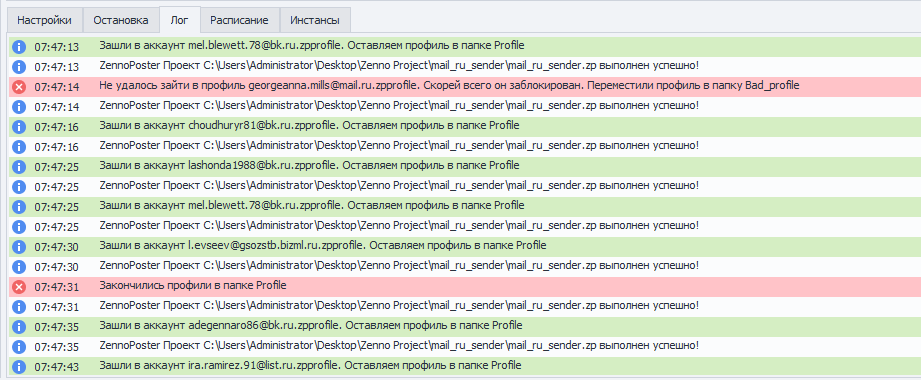This screenshot has width=921, height=380.
Task: Select 07:47:31 ZennoPoster 'выполнен успешно' message
Action: pos(399,305)
